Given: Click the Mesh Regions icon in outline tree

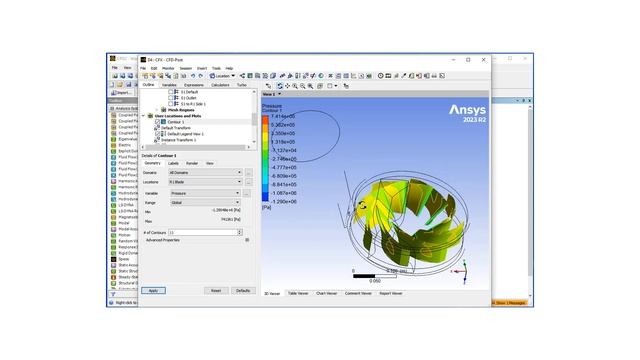Looking at the screenshot, I should (x=164, y=110).
